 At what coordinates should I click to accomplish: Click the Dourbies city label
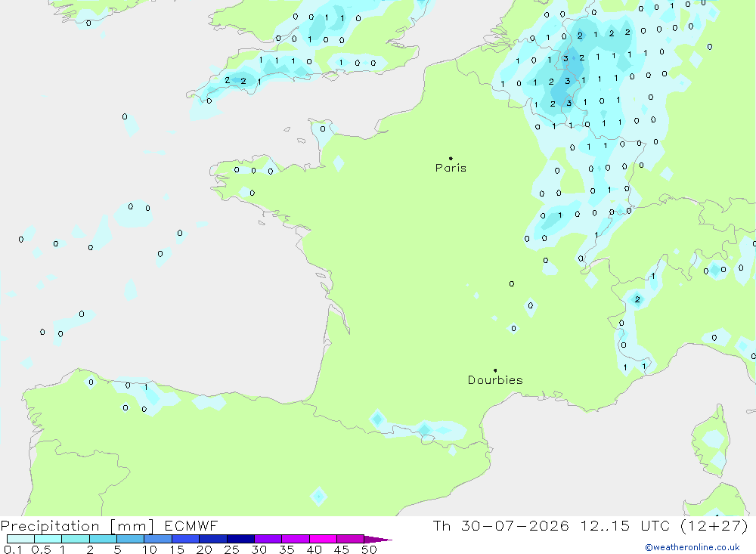pyautogui.click(x=495, y=380)
